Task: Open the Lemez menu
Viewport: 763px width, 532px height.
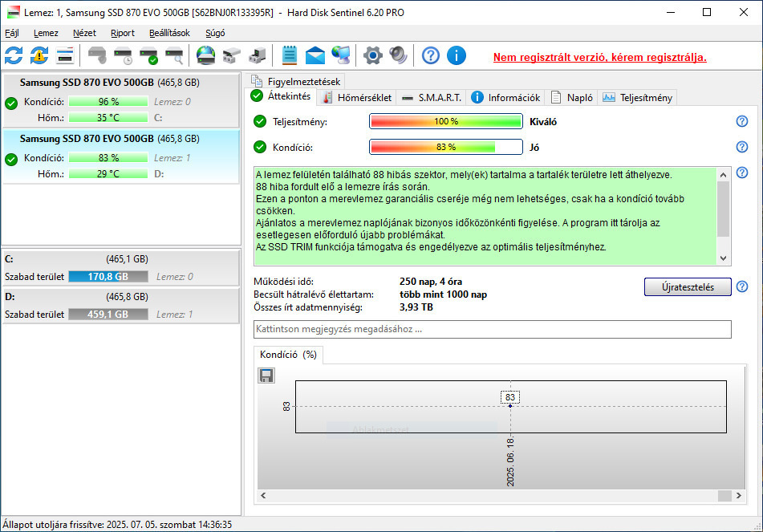Action: [x=46, y=33]
